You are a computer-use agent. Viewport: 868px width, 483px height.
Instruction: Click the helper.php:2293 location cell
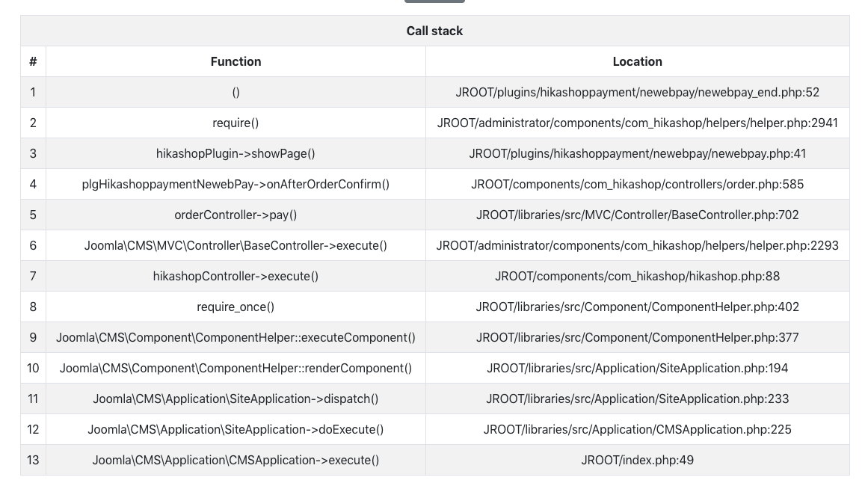tap(637, 246)
